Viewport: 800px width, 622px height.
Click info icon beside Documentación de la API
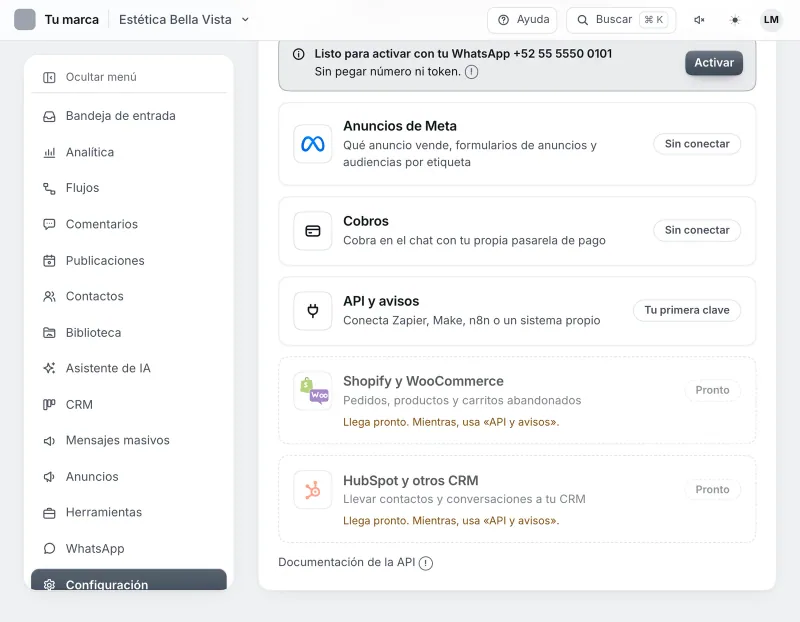tap(426, 563)
